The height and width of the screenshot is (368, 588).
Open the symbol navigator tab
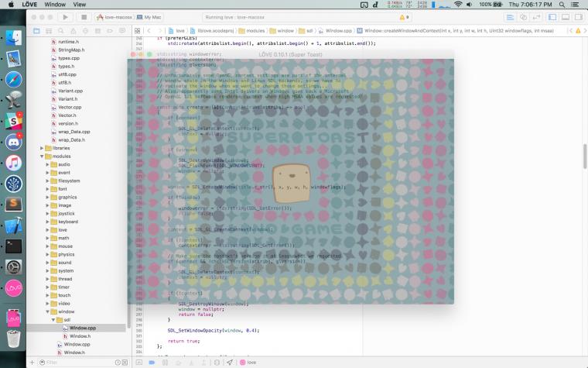[49, 31]
